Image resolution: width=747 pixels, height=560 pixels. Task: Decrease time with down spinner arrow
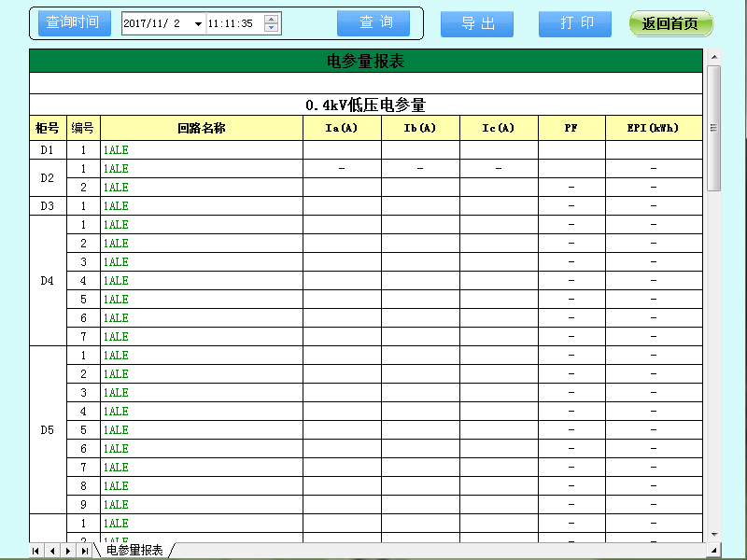[271, 28]
